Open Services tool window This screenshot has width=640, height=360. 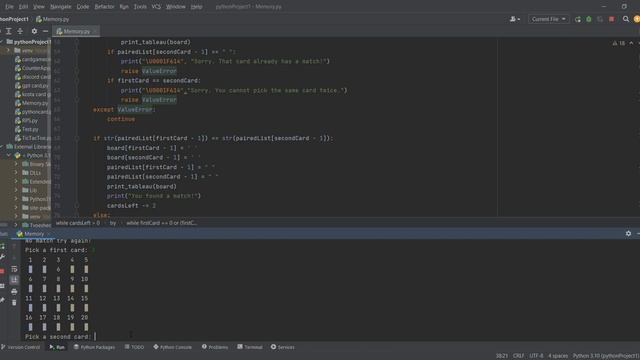pyautogui.click(x=282, y=347)
